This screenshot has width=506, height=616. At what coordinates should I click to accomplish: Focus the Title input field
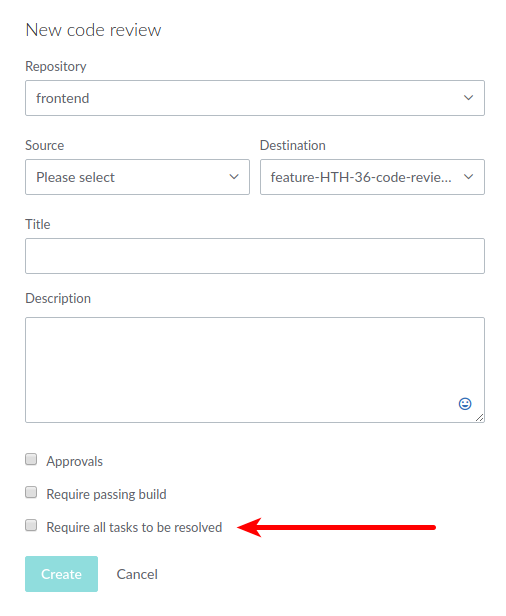255,256
